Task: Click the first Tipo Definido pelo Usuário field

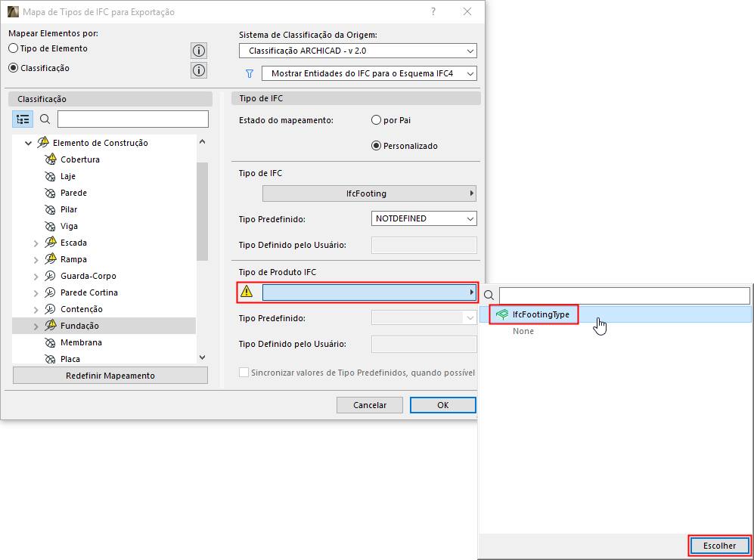Action: point(424,245)
